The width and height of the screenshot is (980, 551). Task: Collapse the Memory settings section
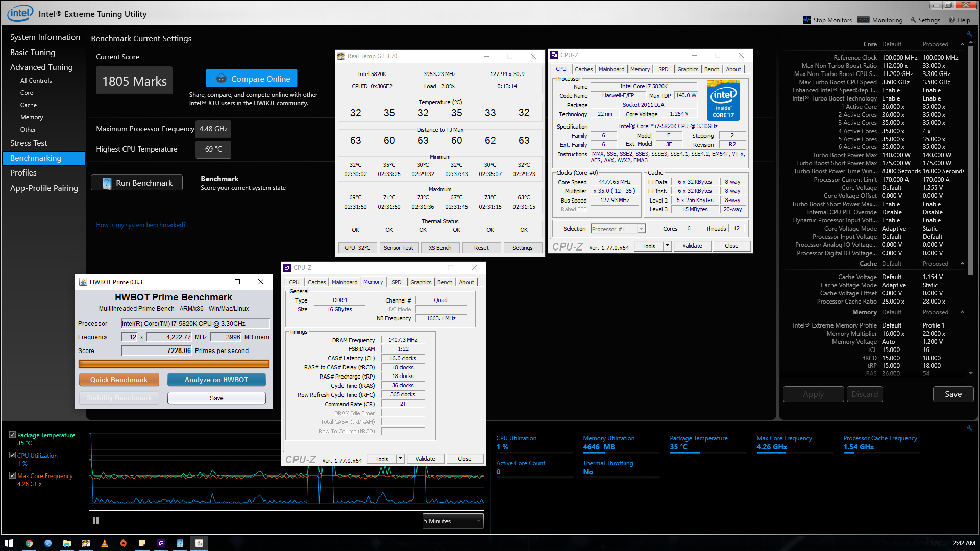click(x=962, y=312)
